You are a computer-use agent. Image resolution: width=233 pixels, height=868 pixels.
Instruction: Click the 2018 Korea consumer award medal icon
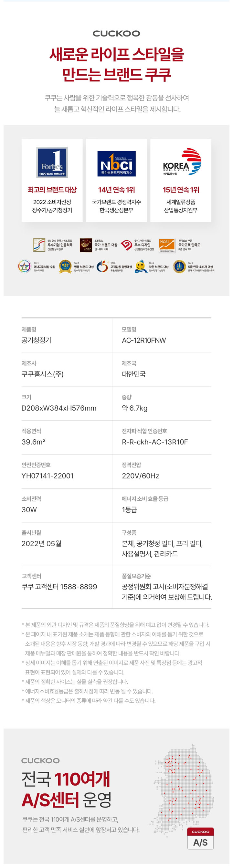point(179,266)
